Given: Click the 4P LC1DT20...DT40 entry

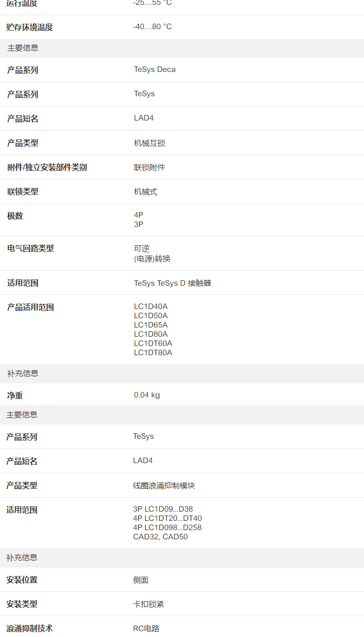Looking at the screenshot, I should click(x=167, y=518).
